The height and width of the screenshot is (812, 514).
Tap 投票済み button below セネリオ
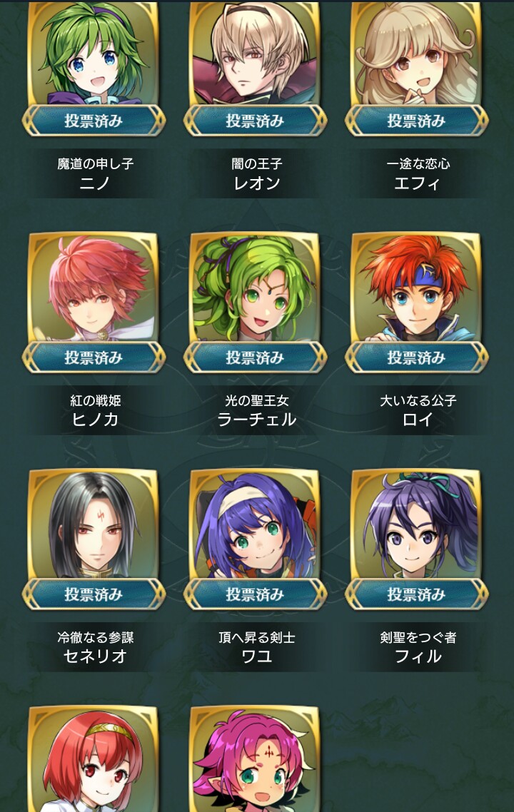[94, 594]
